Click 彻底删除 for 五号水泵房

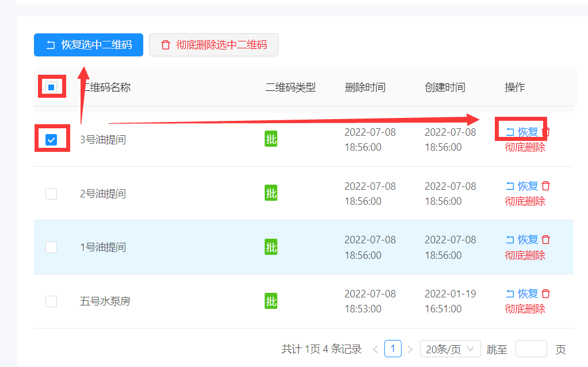(x=525, y=309)
